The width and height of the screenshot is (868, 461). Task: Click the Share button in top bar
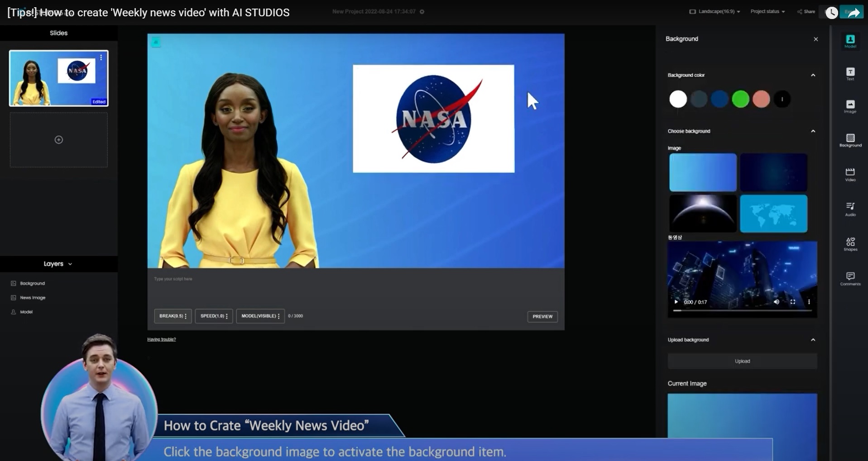tap(806, 11)
